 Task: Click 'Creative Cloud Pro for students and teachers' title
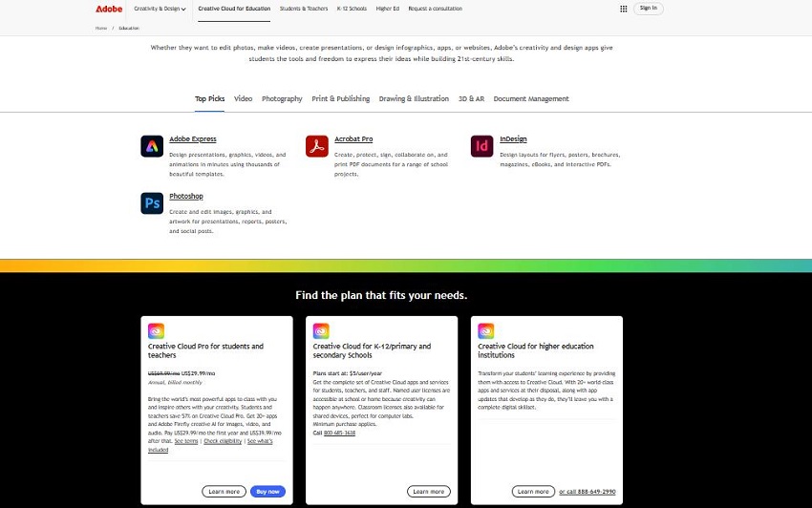coord(205,350)
